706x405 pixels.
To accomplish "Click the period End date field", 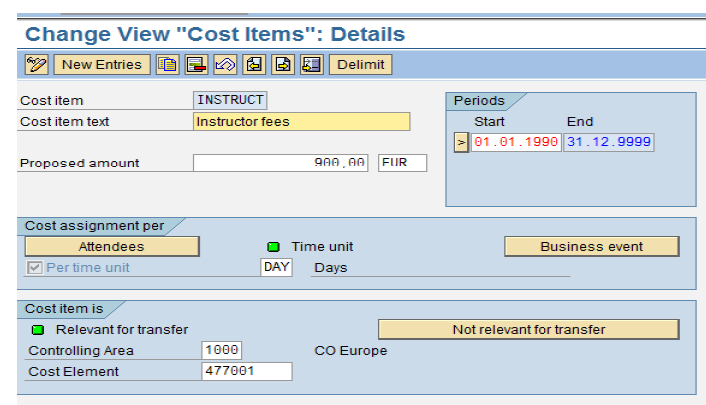I will point(608,142).
